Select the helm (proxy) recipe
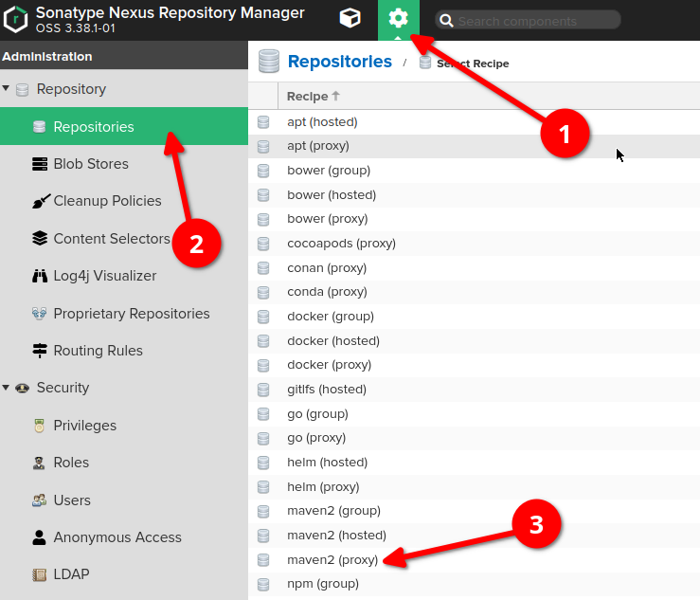Viewport: 700px width, 600px height. (x=475, y=486)
